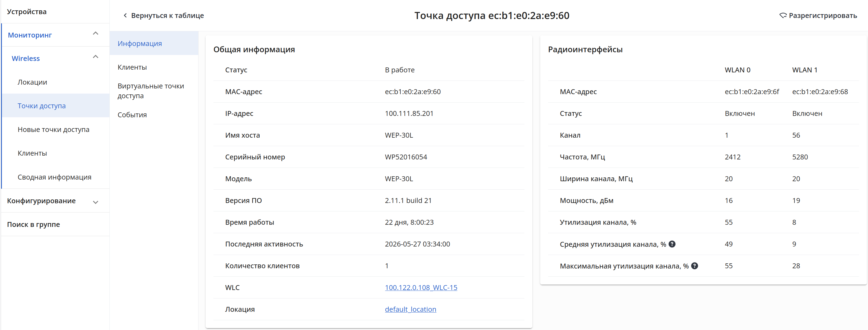Open the 100.122.0.108_WLC-15 link
The width and height of the screenshot is (868, 330).
[x=421, y=288]
